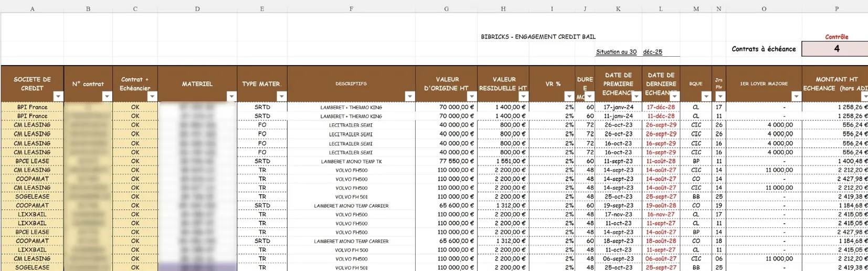The image size is (868, 271).
Task: Select column K header
Action: point(618,8)
